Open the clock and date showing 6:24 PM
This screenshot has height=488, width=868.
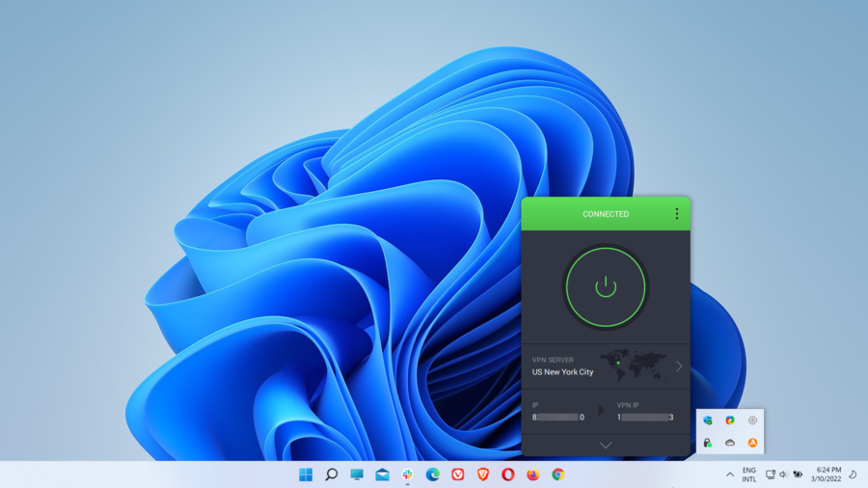click(827, 474)
